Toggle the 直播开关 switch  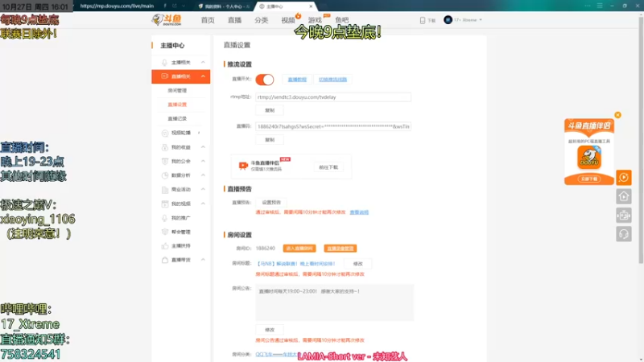(x=265, y=80)
